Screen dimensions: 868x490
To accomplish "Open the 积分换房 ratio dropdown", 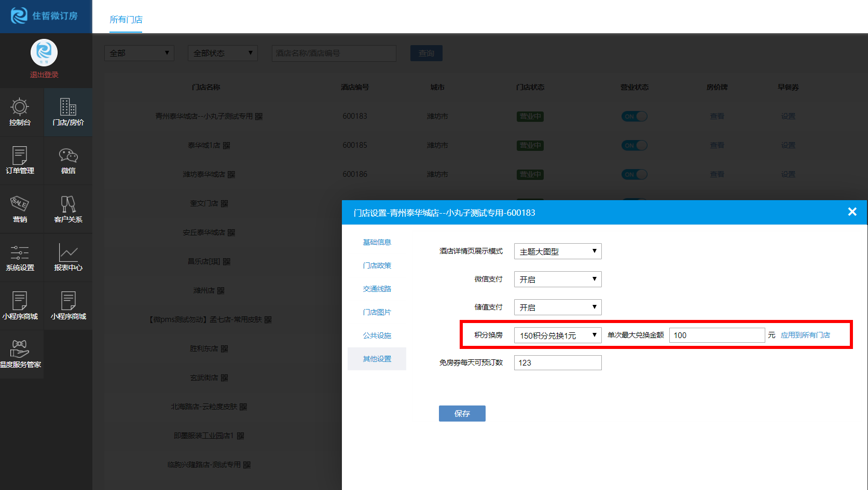I will [557, 335].
